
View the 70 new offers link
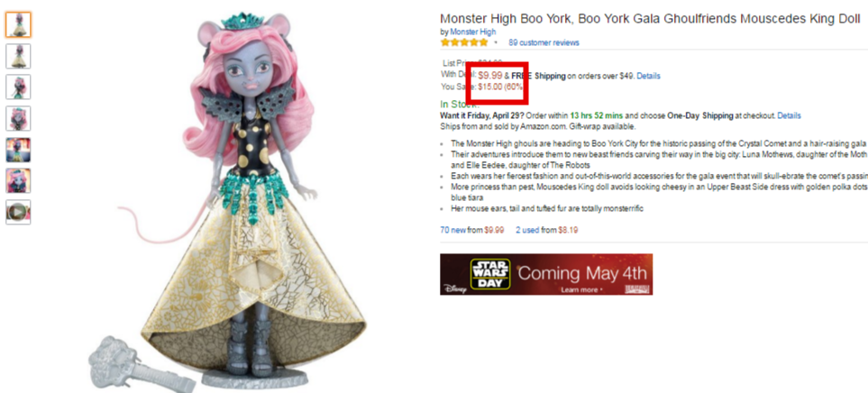(x=452, y=230)
